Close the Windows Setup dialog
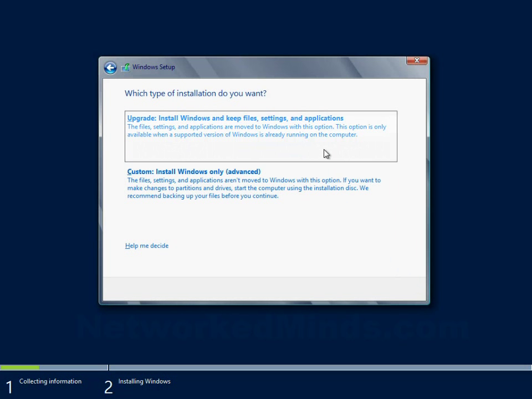This screenshot has height=399, width=532. pos(417,60)
